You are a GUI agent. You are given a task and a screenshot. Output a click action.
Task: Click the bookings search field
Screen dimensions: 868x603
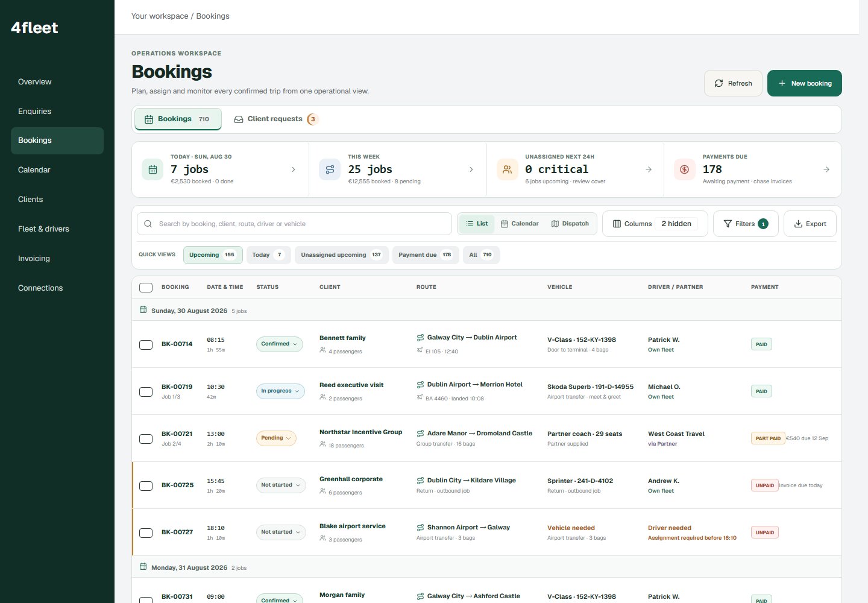click(294, 224)
